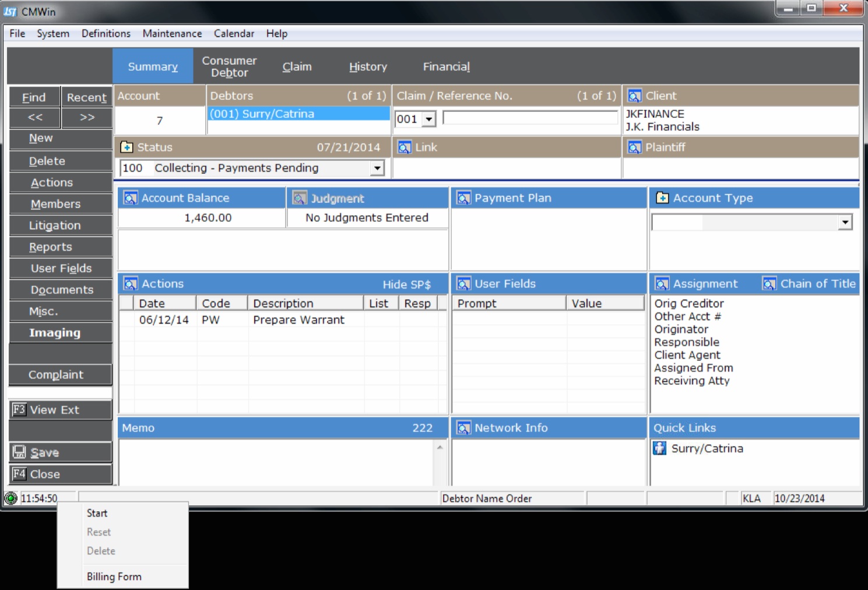The image size is (868, 590).
Task: Click the Claim reference number input field
Action: pos(529,118)
